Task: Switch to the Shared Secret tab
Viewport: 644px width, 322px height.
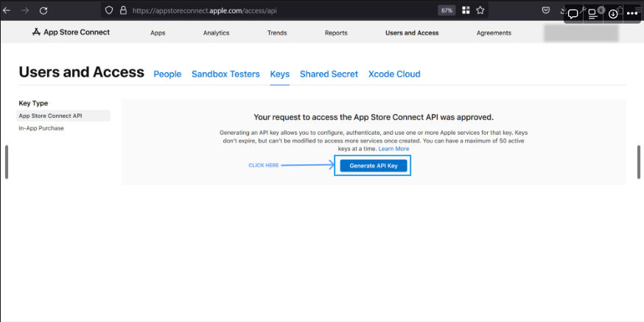Action: click(329, 74)
